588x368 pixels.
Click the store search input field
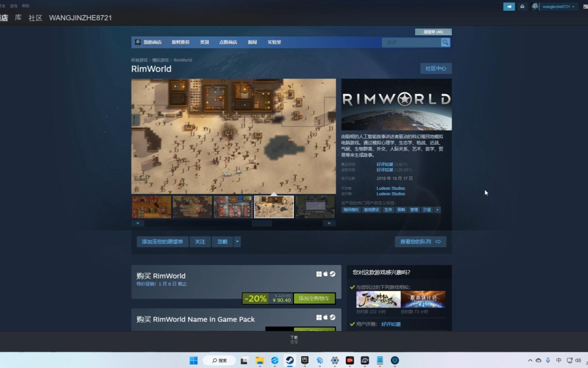tap(411, 42)
